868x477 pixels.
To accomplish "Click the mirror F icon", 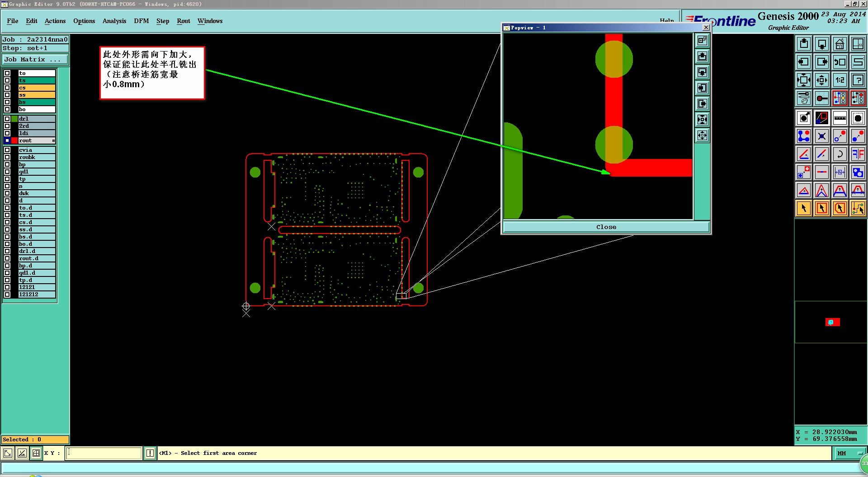I will (858, 154).
